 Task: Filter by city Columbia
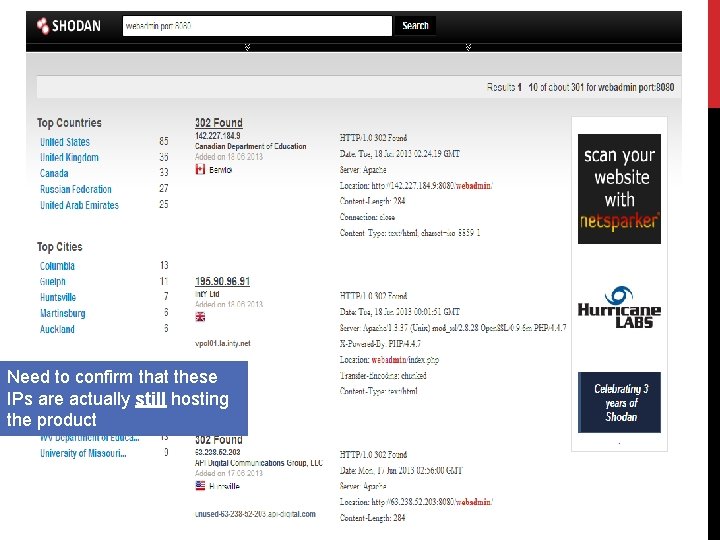point(57,266)
